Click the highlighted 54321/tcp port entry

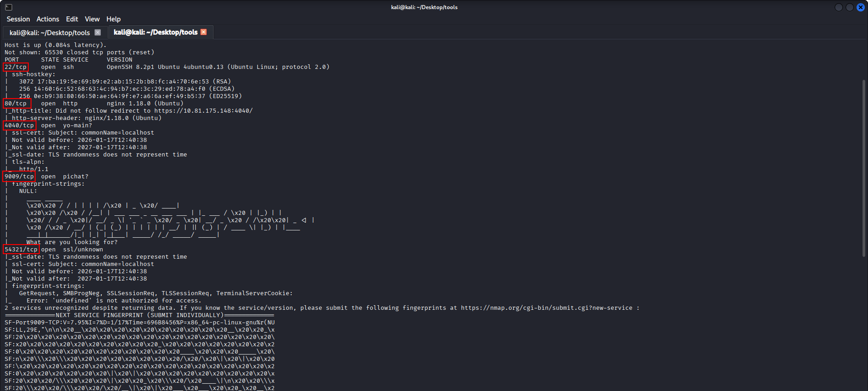click(x=21, y=250)
